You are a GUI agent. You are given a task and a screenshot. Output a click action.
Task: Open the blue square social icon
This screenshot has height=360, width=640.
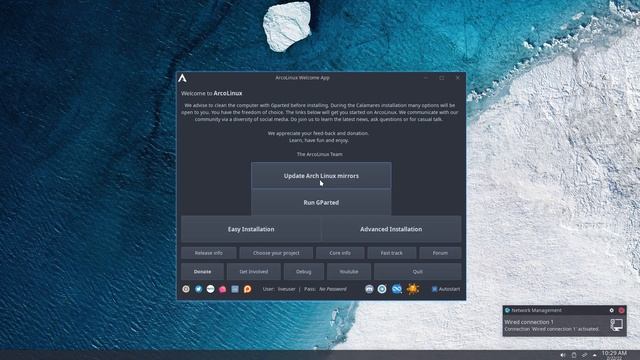tap(235, 289)
